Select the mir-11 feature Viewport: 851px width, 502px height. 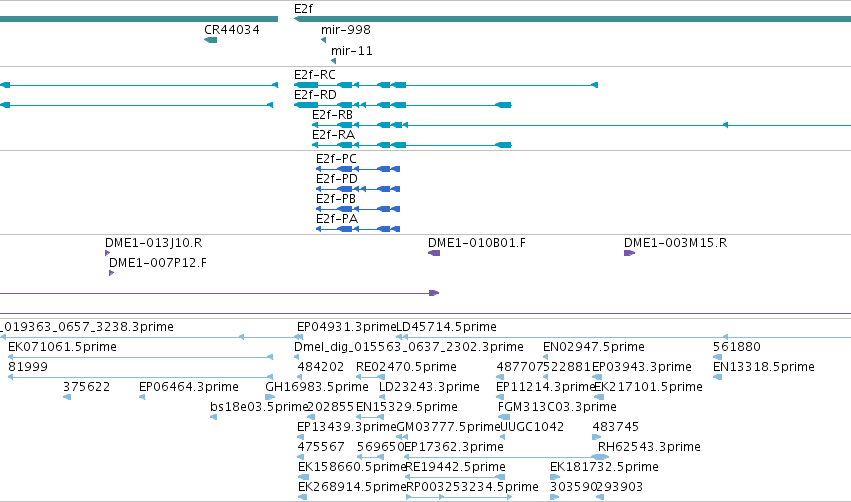click(334, 61)
